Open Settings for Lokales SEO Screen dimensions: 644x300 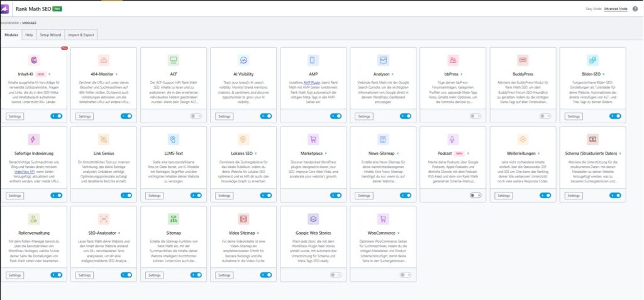tap(225, 196)
